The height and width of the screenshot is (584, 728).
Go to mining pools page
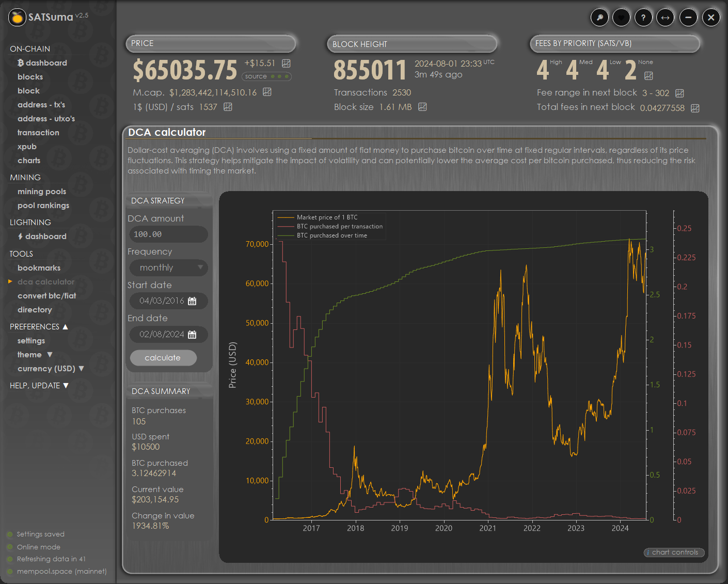pyautogui.click(x=42, y=192)
